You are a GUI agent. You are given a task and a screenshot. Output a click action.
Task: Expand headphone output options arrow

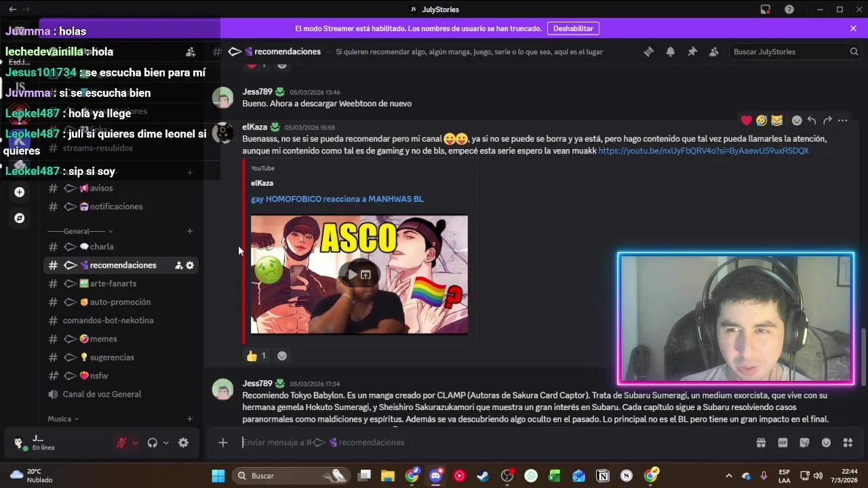click(165, 443)
